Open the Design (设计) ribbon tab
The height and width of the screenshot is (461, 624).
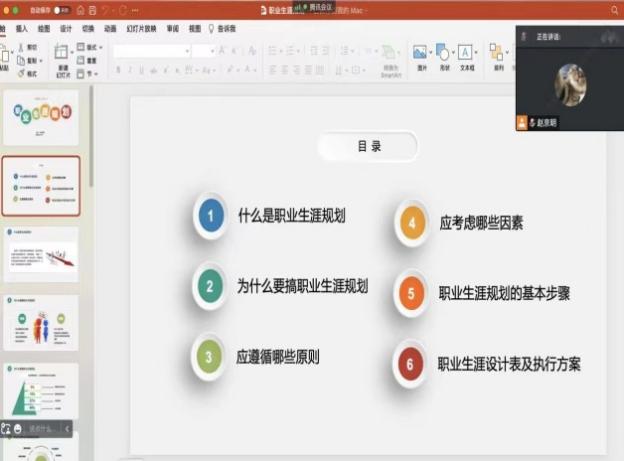coord(66,29)
